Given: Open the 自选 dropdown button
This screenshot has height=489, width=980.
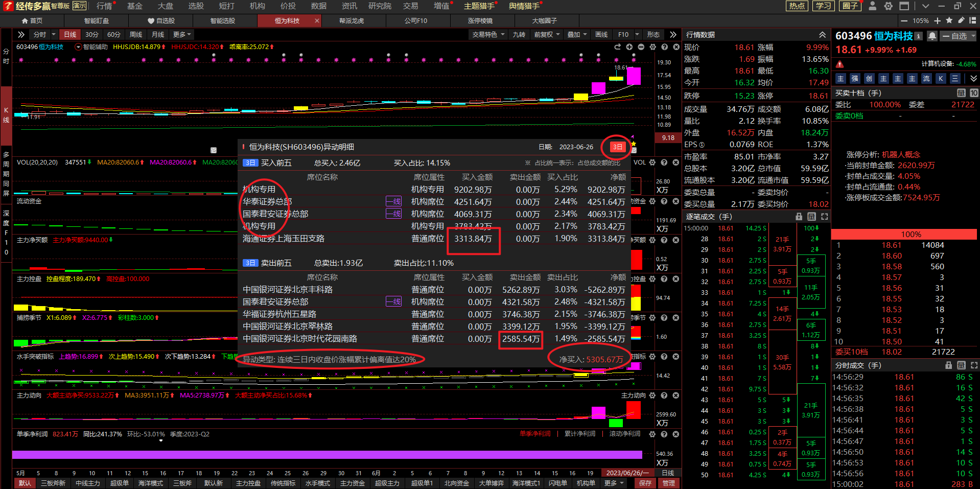Looking at the screenshot, I should coord(958,36).
